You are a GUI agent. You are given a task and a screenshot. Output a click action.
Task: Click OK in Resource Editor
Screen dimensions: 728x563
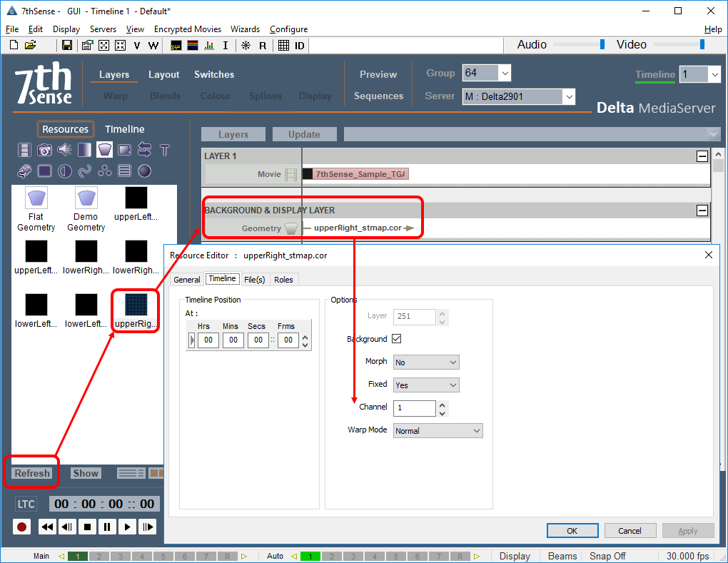click(572, 530)
